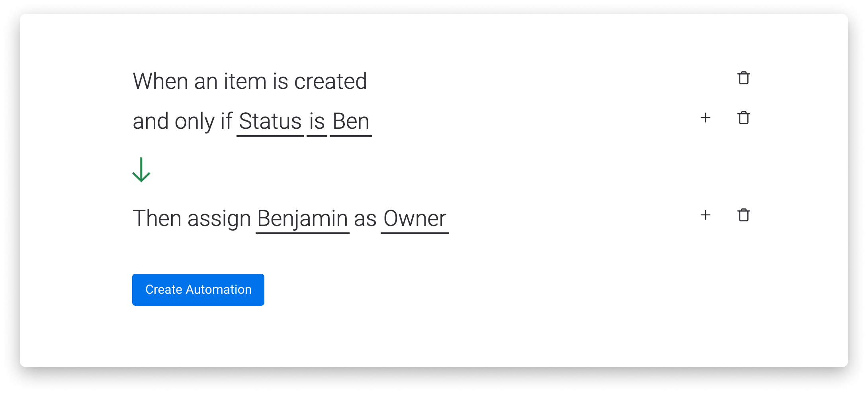The width and height of the screenshot is (868, 393).
Task: Open the Ben value selector
Action: (351, 122)
